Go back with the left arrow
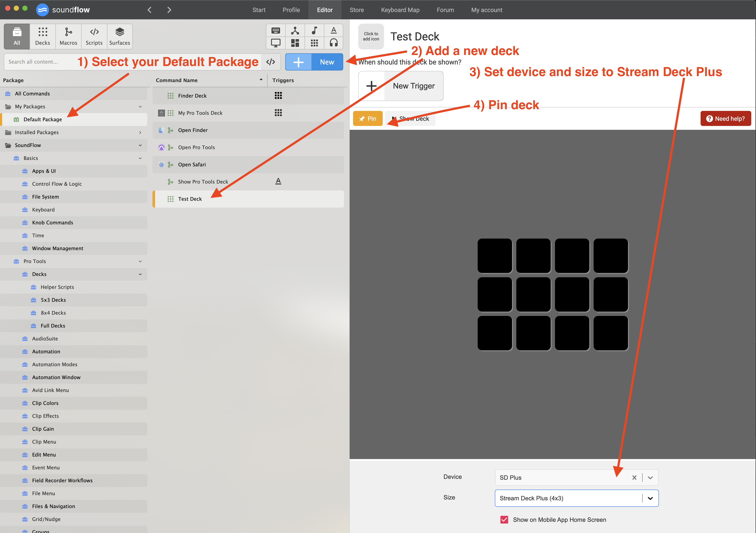The image size is (756, 533). 149,10
